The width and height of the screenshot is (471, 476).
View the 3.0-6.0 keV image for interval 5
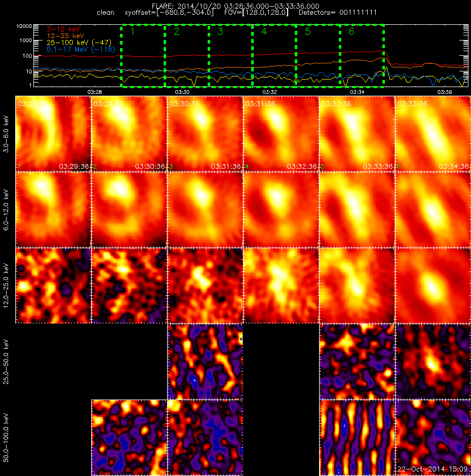click(357, 134)
